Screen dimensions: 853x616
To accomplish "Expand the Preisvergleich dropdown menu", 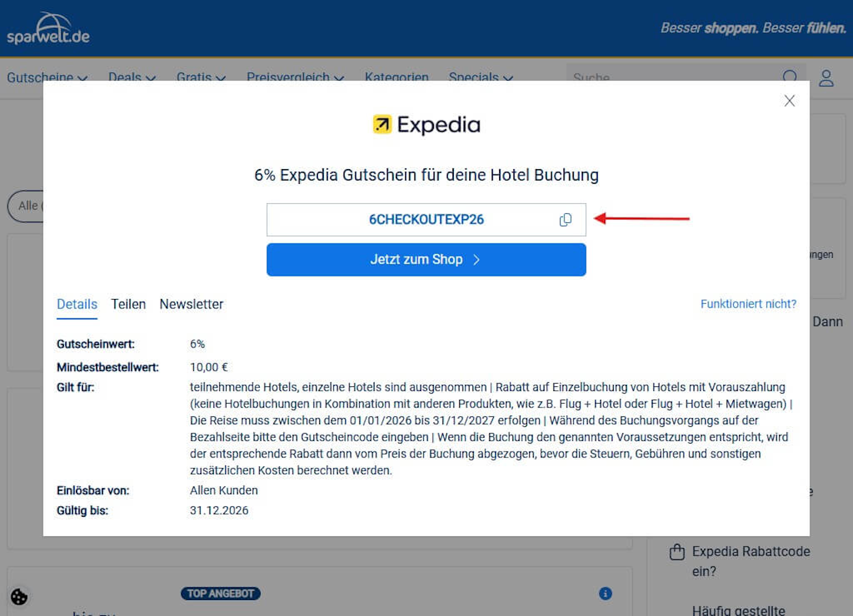I will (295, 77).
